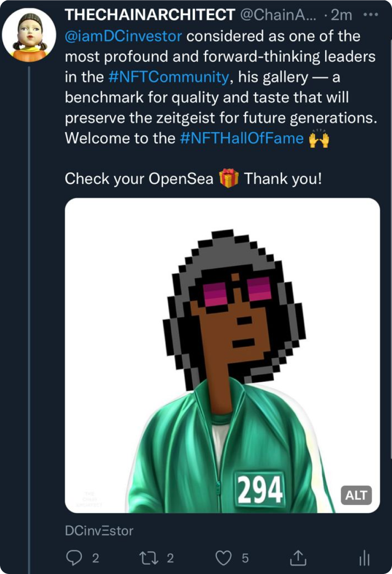Click the reply count number 2
This screenshot has height=574, width=392.
click(95, 558)
